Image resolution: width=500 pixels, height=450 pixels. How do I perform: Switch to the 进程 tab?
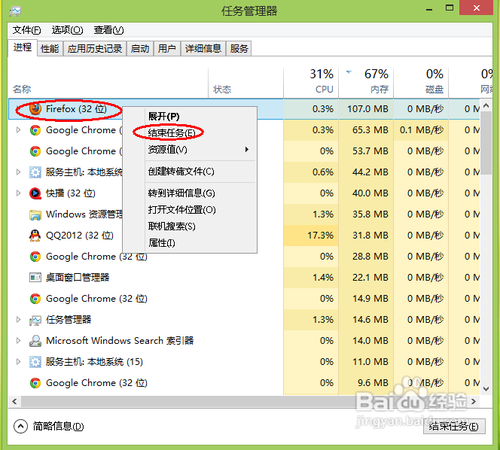(22, 48)
